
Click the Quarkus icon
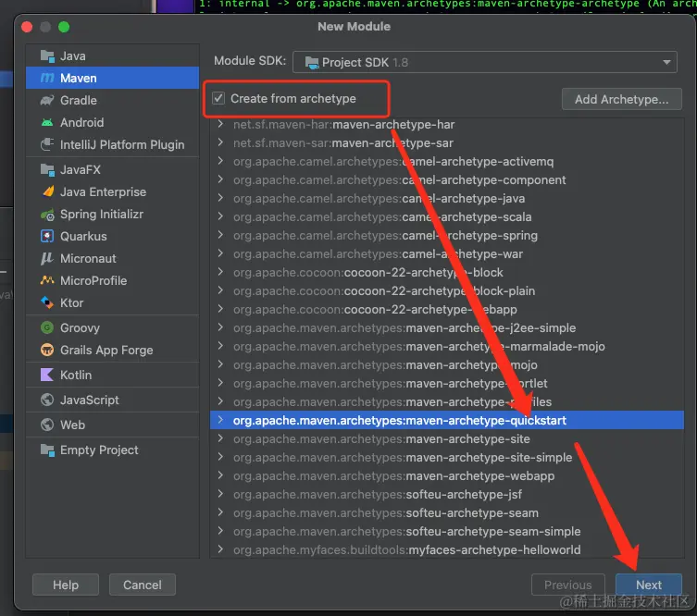pyautogui.click(x=47, y=236)
